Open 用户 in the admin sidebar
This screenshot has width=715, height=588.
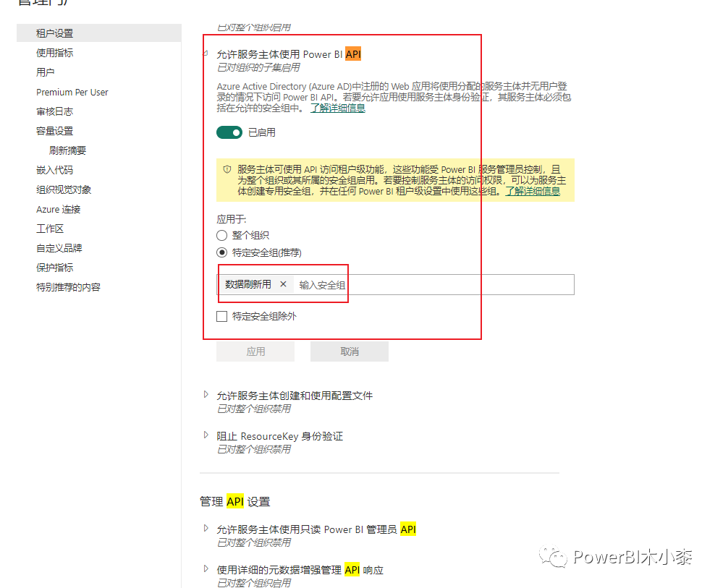click(x=46, y=72)
